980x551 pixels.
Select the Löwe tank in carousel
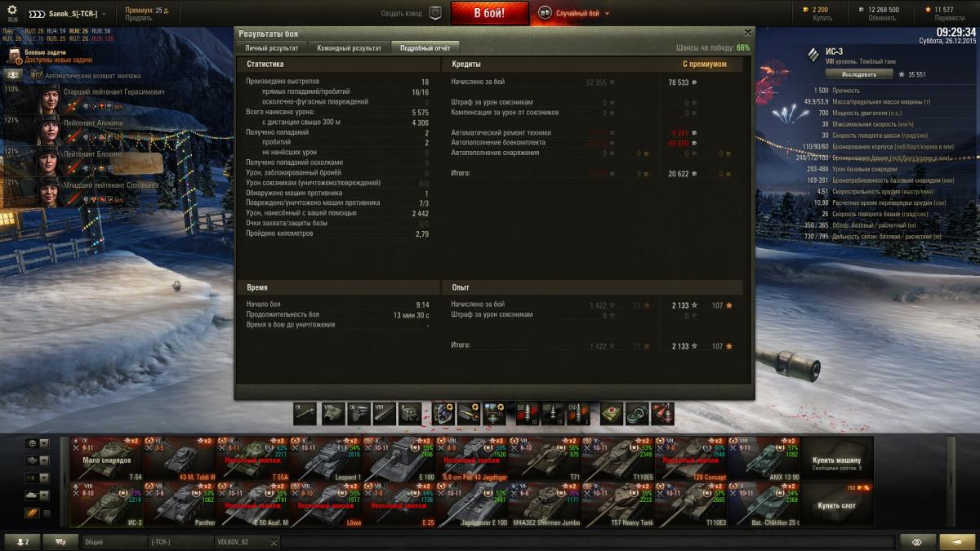tap(327, 504)
